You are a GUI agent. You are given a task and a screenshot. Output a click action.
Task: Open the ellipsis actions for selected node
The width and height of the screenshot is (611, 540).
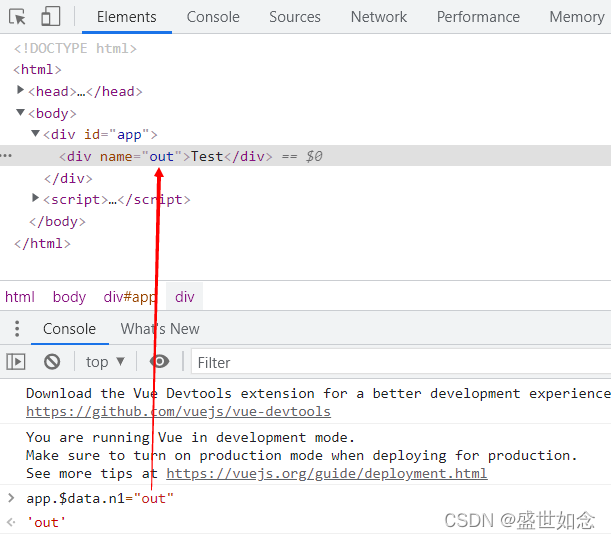(x=7, y=156)
